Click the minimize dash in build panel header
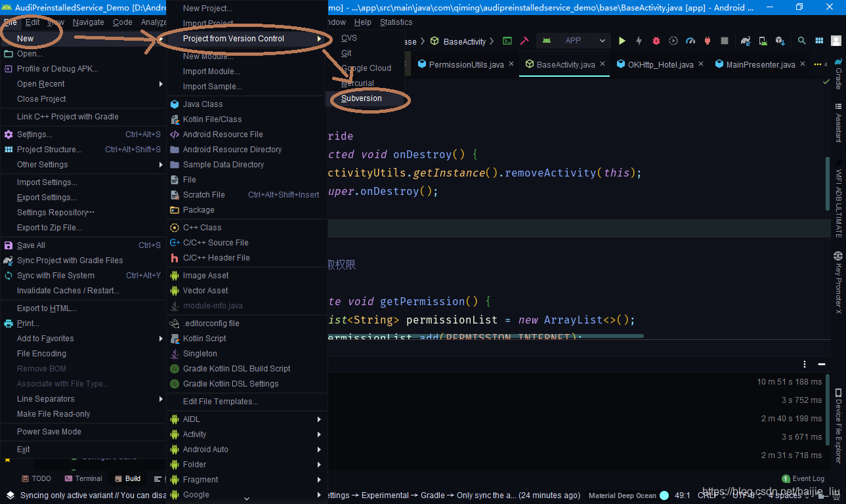 pos(821,364)
